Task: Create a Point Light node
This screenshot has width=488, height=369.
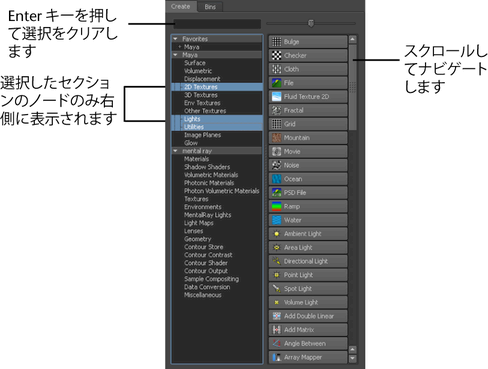Action: coord(308,275)
